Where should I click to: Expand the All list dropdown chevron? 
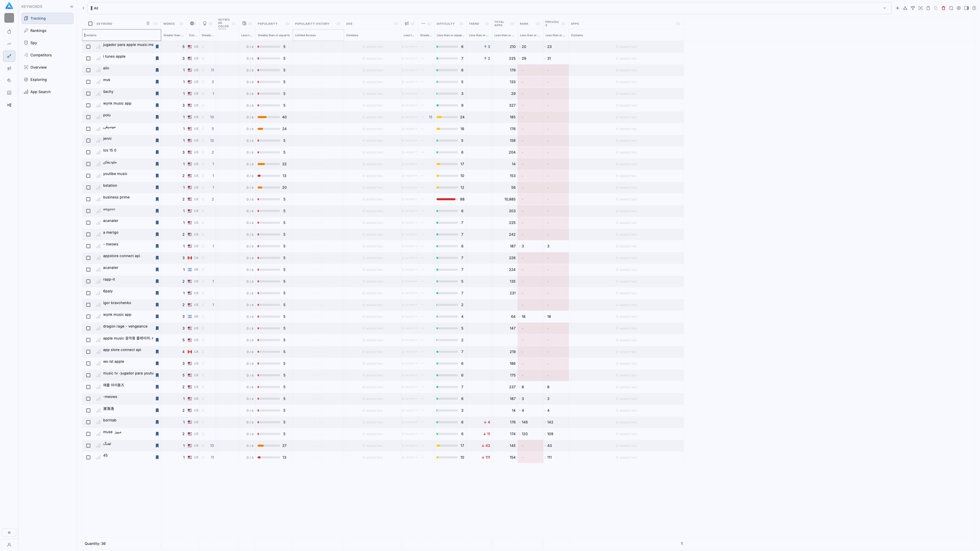coord(885,8)
